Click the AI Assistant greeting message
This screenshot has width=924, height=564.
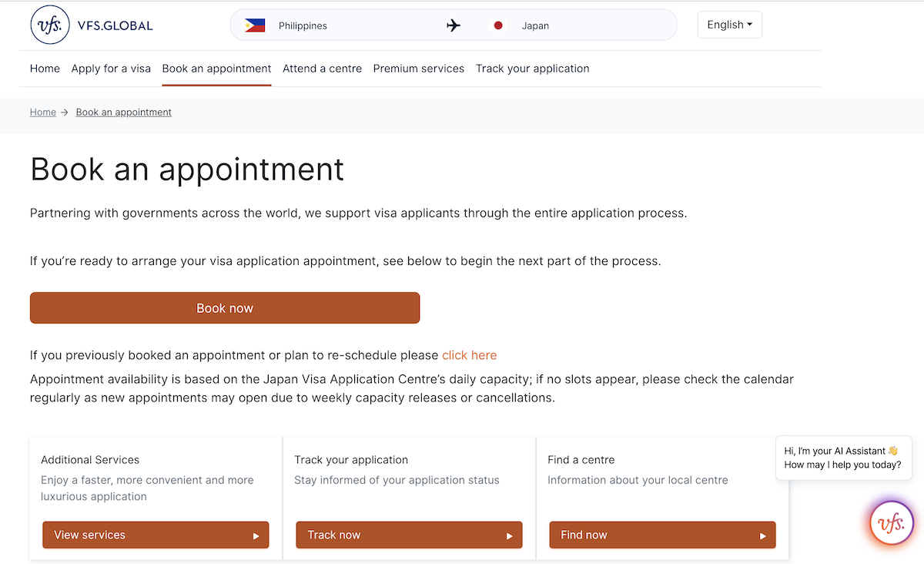point(842,458)
